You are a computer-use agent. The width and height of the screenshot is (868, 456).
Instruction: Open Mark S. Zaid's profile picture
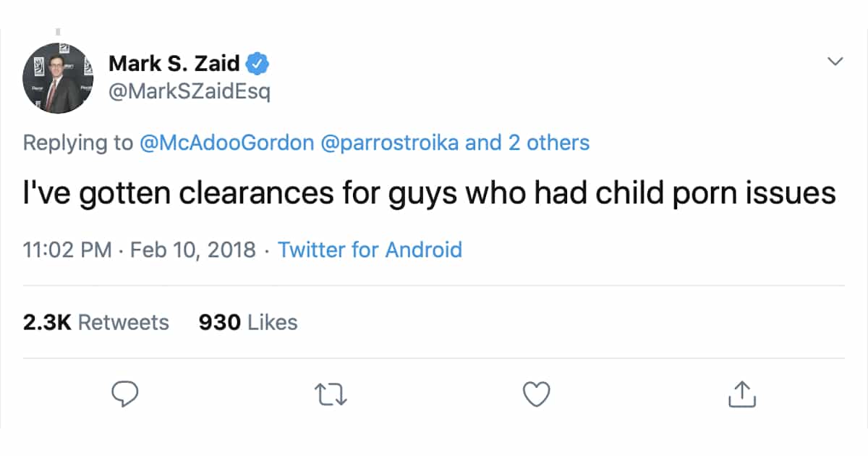[57, 78]
